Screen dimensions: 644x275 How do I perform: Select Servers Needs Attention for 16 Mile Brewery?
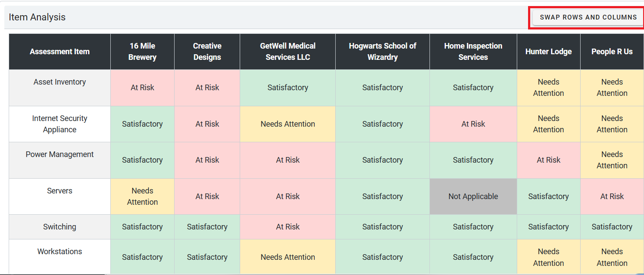click(142, 196)
